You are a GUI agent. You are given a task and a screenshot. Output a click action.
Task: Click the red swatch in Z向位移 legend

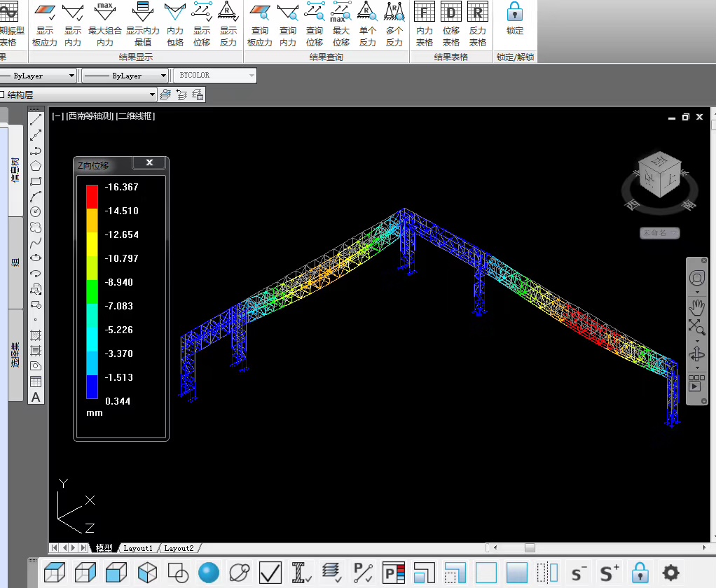pos(92,196)
